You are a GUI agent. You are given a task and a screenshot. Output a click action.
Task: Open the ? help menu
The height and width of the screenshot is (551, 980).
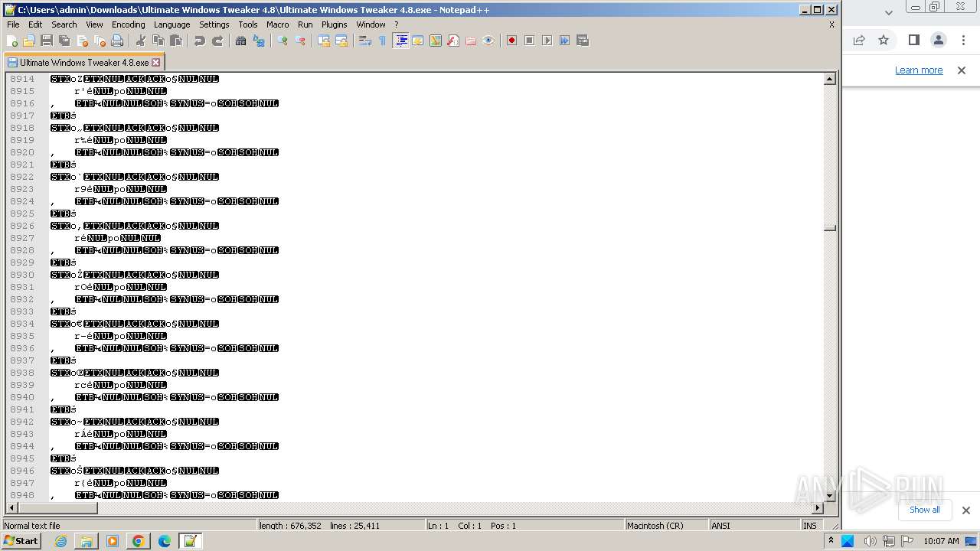click(397, 24)
